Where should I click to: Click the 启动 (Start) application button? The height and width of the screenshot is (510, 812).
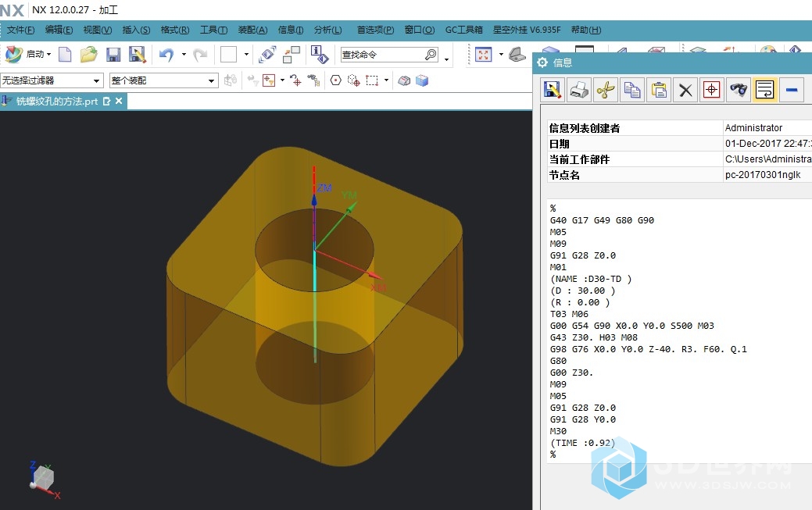click(x=27, y=54)
